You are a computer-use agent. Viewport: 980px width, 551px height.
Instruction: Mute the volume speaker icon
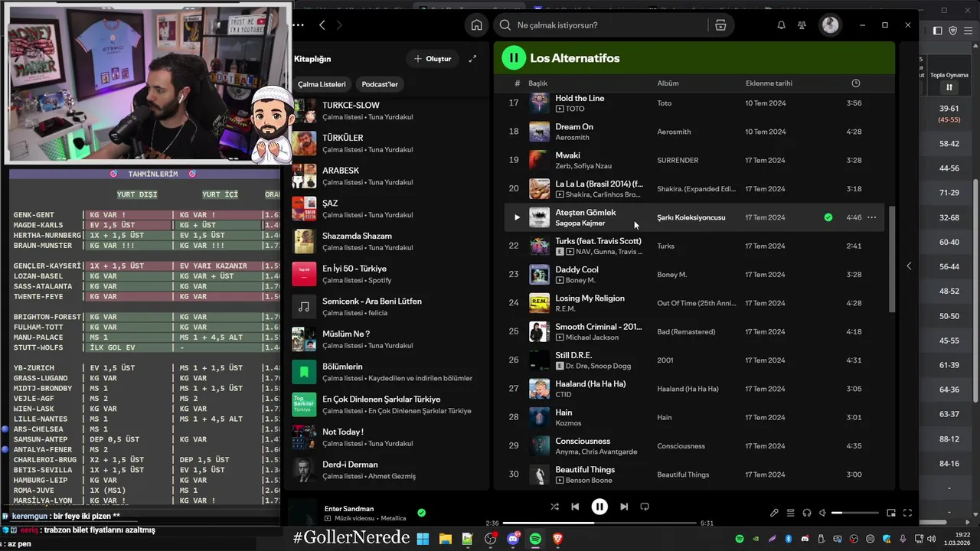coord(822,513)
